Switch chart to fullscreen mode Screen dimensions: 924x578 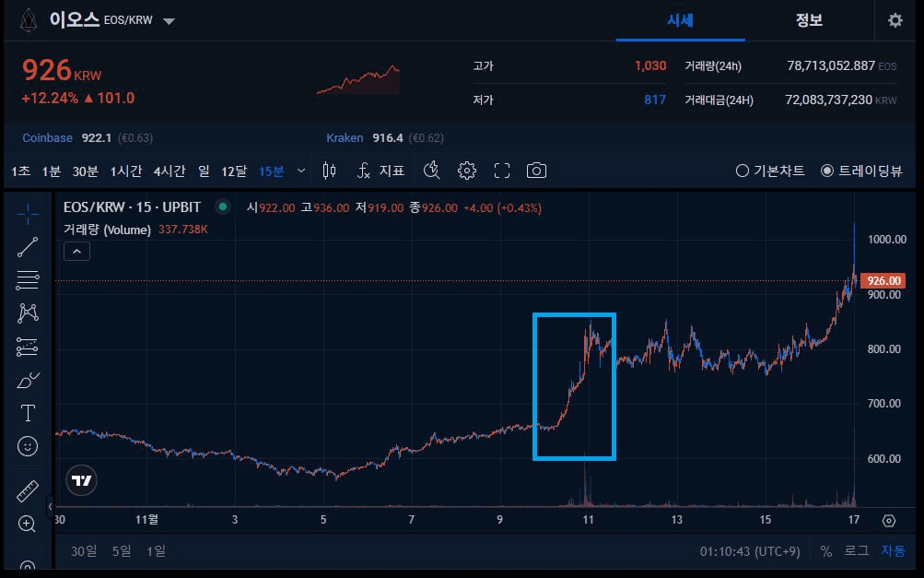(502, 171)
